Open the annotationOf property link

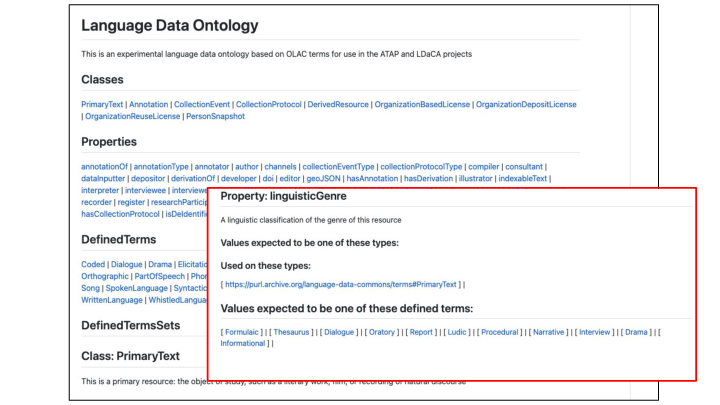click(105, 166)
